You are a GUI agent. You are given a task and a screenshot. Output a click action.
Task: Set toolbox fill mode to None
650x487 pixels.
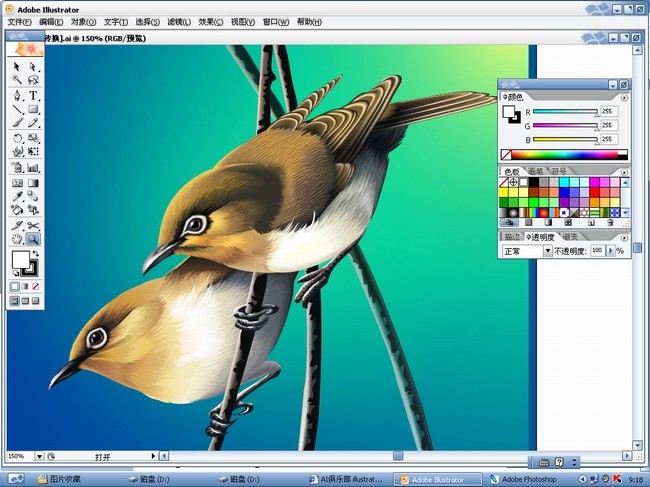36,286
